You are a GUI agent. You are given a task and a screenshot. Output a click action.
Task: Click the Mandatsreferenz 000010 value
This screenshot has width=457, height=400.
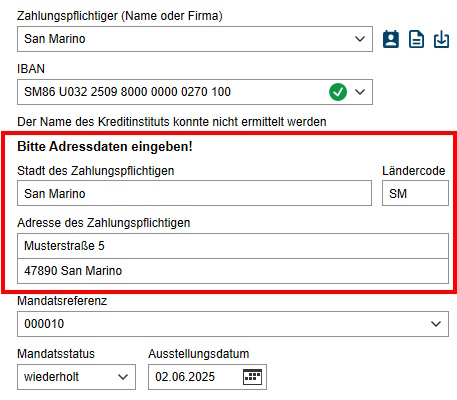(44, 324)
